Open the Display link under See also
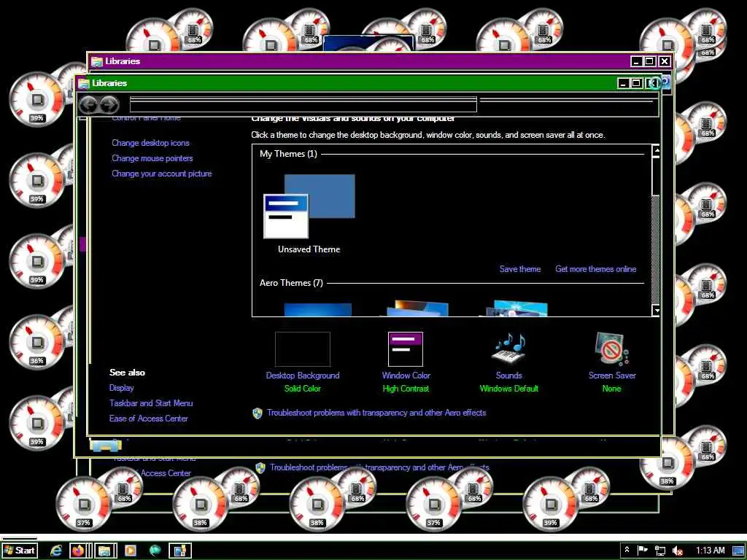Viewport: 747px width, 560px height. coord(122,388)
